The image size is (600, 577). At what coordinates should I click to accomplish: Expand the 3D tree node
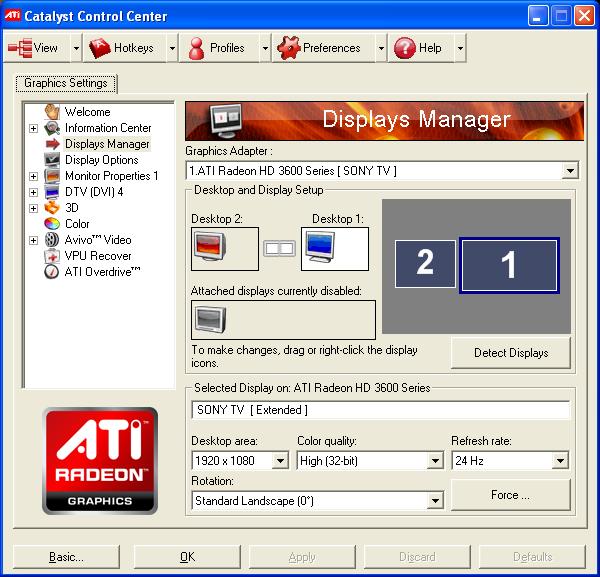point(34,208)
